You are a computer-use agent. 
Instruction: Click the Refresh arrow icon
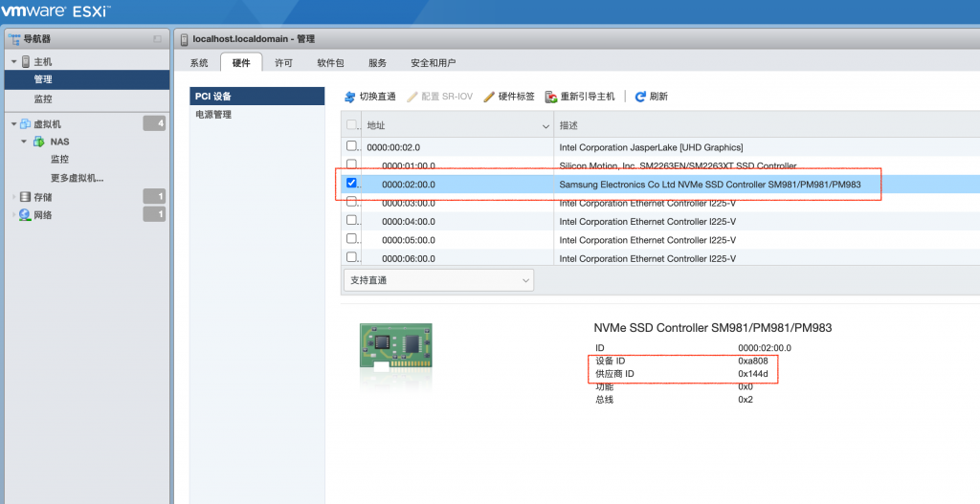640,97
